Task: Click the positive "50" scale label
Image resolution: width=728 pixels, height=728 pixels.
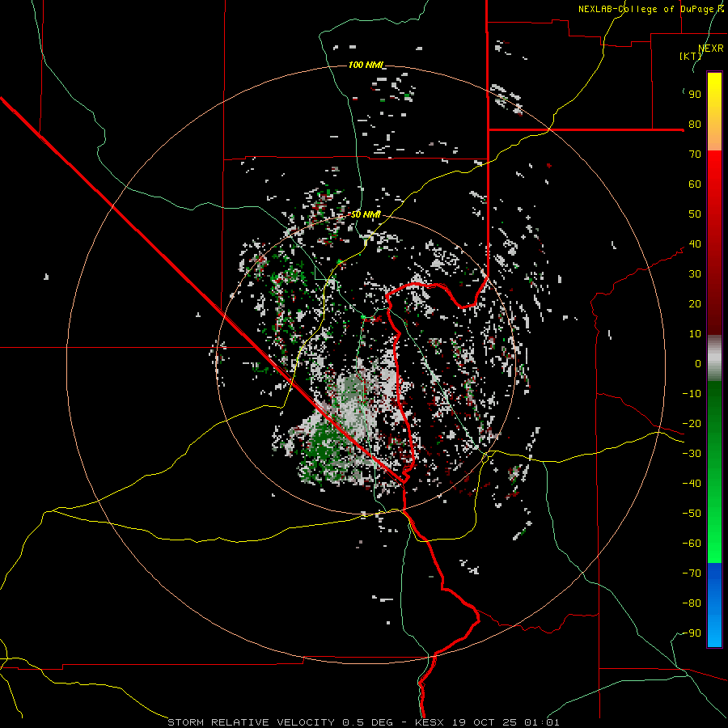Action: pyautogui.click(x=695, y=214)
